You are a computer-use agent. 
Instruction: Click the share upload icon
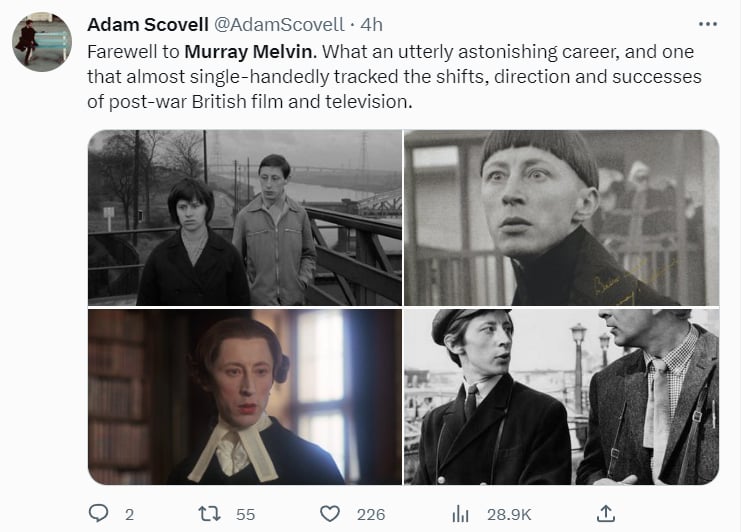[x=605, y=514]
